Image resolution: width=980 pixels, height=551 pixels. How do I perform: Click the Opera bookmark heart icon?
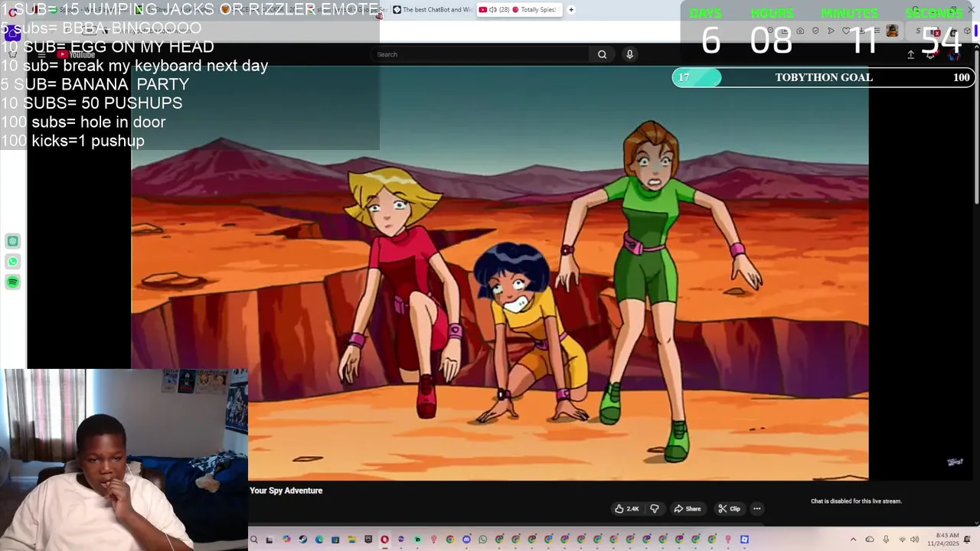[x=846, y=31]
